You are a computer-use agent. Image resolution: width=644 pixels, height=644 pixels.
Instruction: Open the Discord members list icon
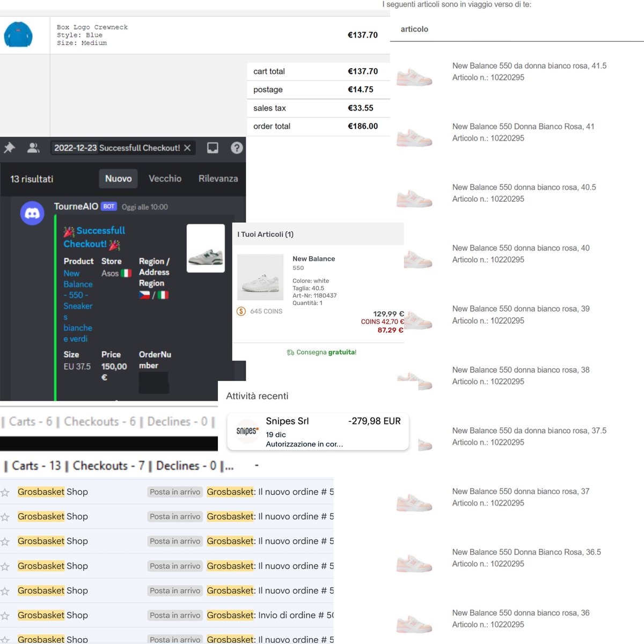[33, 148]
